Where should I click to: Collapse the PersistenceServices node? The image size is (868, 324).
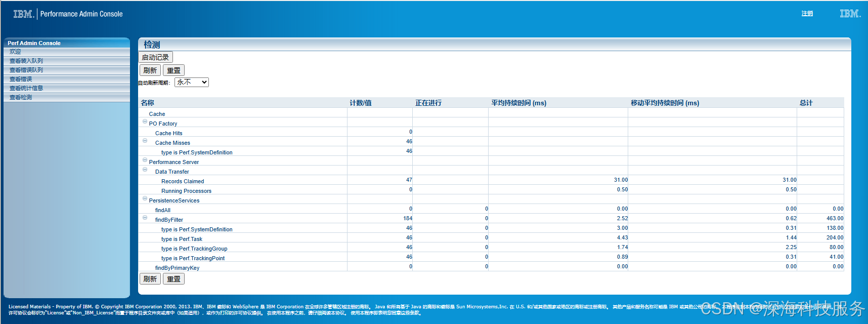145,198
